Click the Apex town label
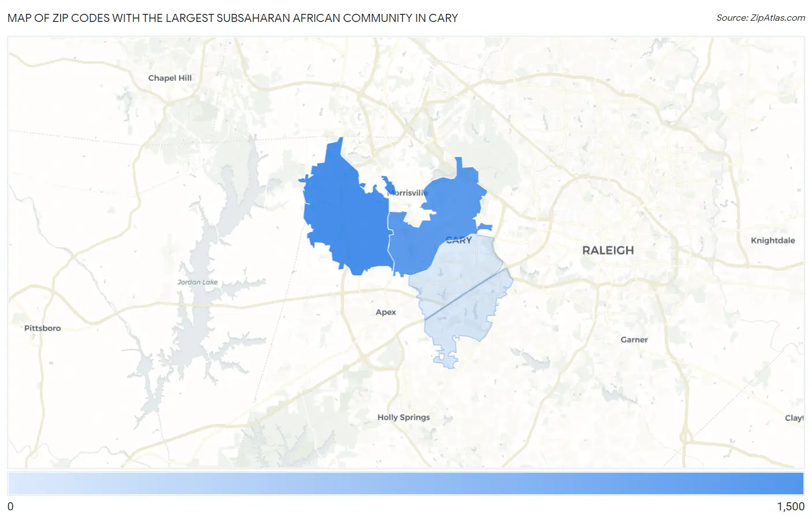The width and height of the screenshot is (812, 519). (x=386, y=312)
